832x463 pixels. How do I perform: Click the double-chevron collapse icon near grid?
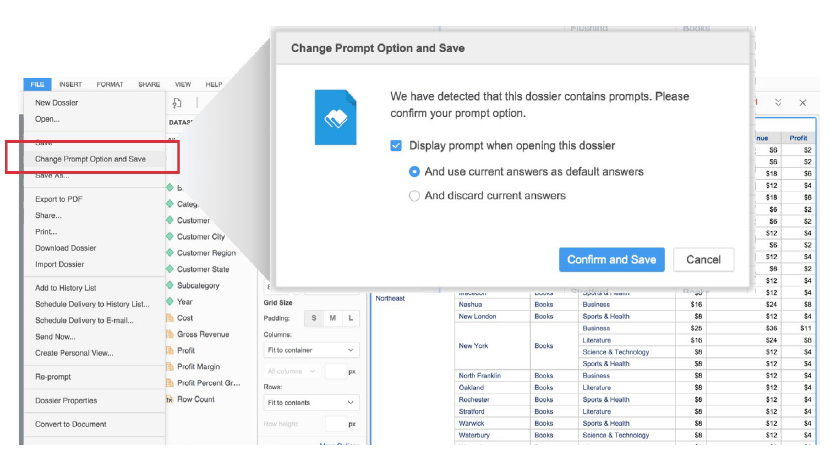778,102
